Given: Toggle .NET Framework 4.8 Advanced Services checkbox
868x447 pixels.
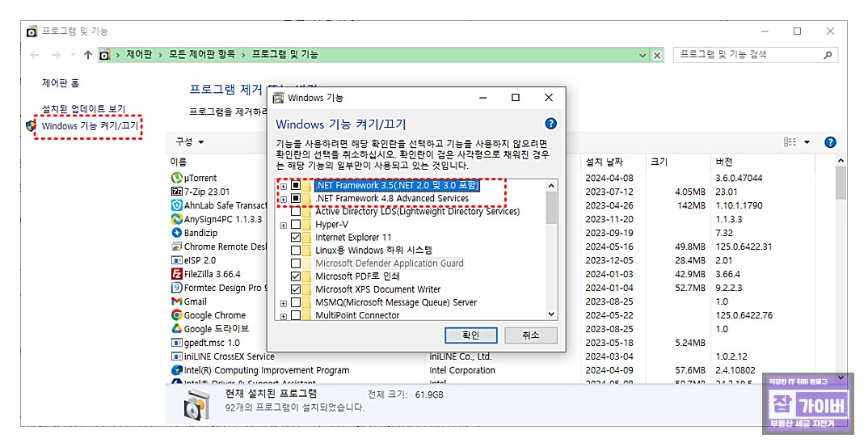Looking at the screenshot, I should click(x=296, y=198).
